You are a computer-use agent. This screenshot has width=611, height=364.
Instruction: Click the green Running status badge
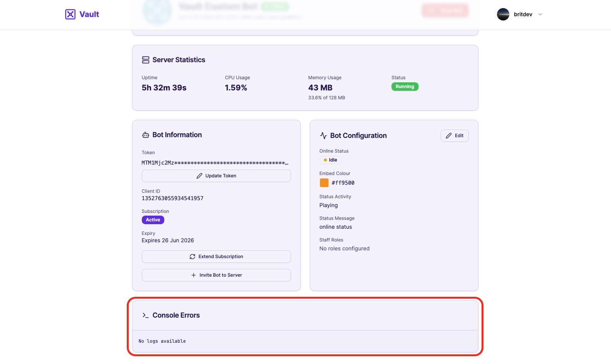tap(405, 87)
